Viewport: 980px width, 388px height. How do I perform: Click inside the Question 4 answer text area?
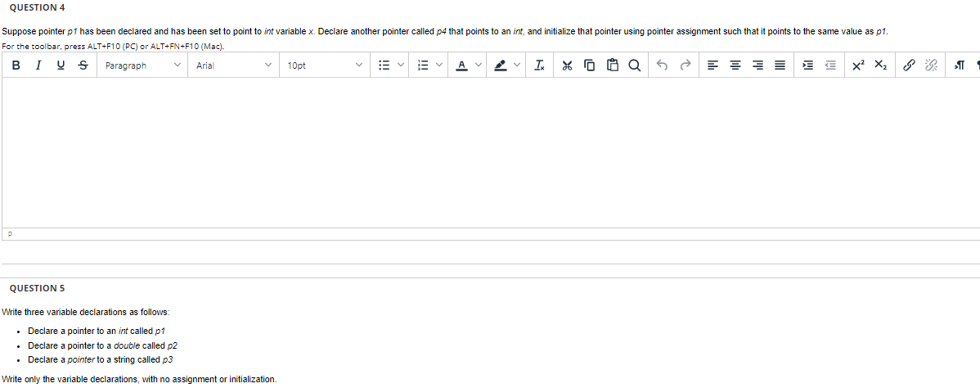coord(491,153)
